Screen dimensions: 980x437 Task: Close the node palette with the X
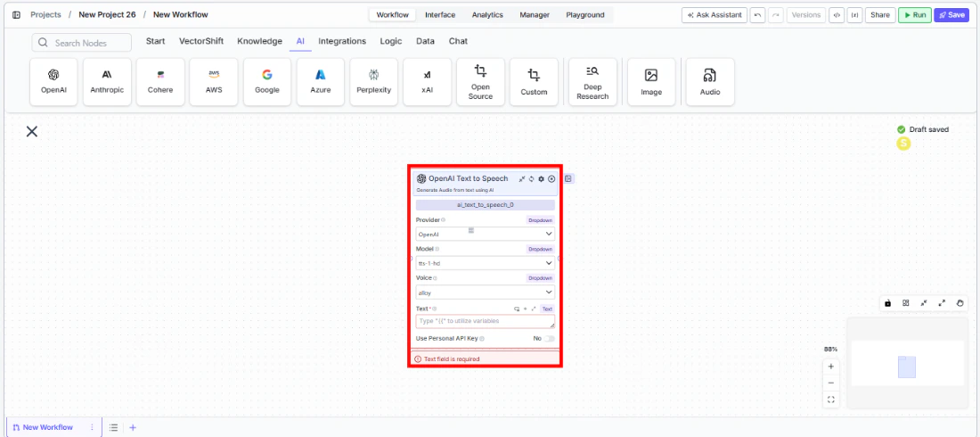(32, 131)
